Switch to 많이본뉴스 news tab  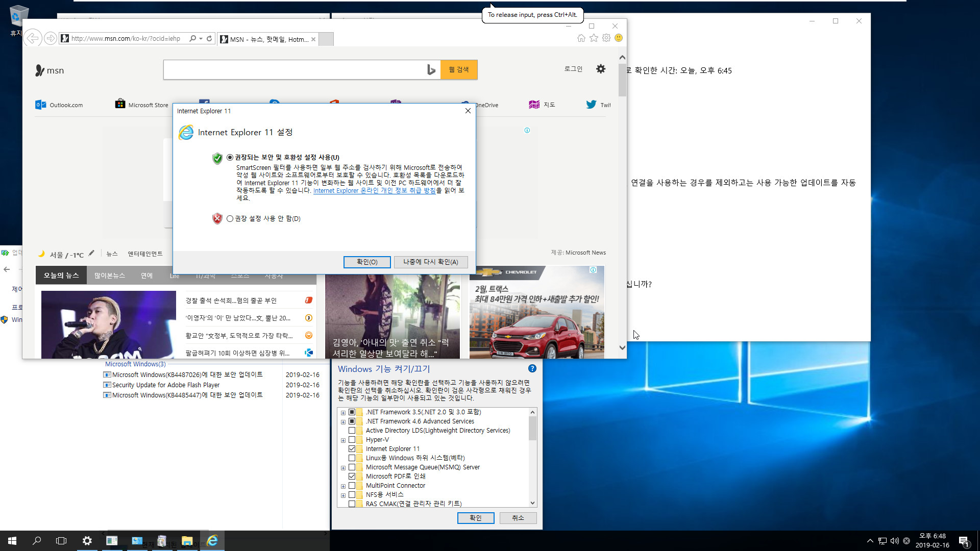coord(110,275)
